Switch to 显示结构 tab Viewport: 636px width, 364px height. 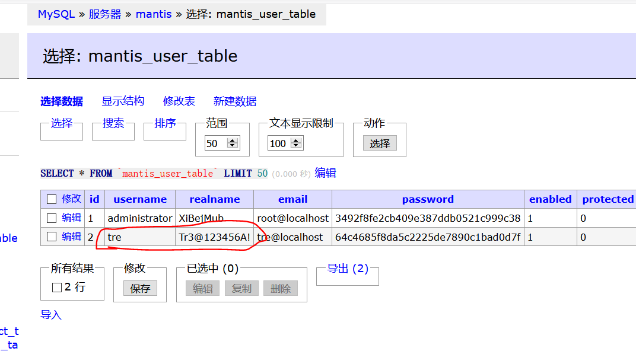(x=123, y=101)
